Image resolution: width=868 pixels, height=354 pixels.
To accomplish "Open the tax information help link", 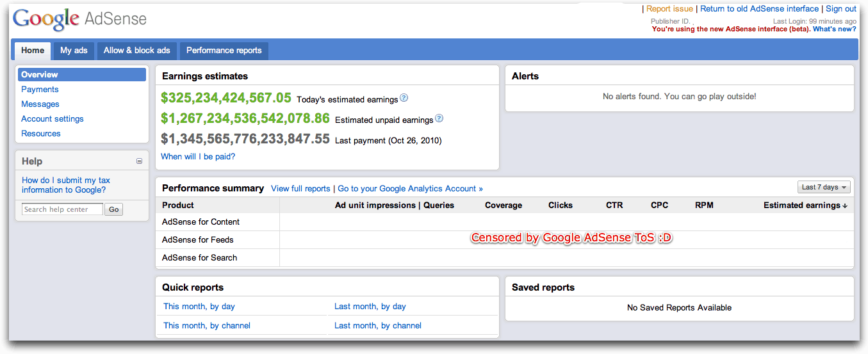I will click(x=66, y=185).
